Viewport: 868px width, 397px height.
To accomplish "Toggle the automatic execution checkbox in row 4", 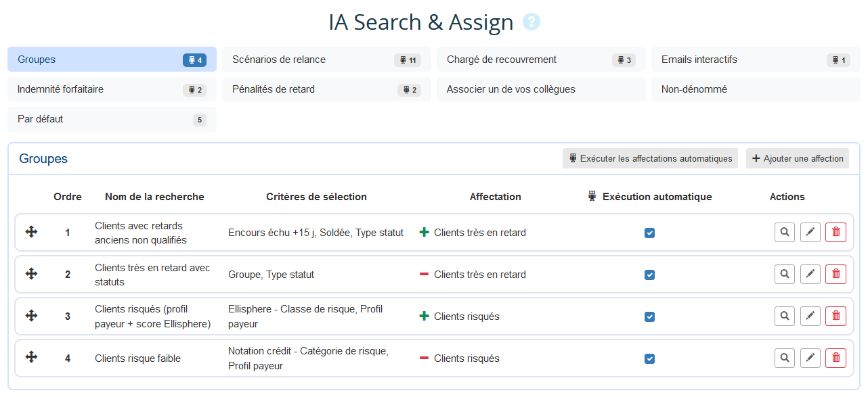I will [x=649, y=359].
